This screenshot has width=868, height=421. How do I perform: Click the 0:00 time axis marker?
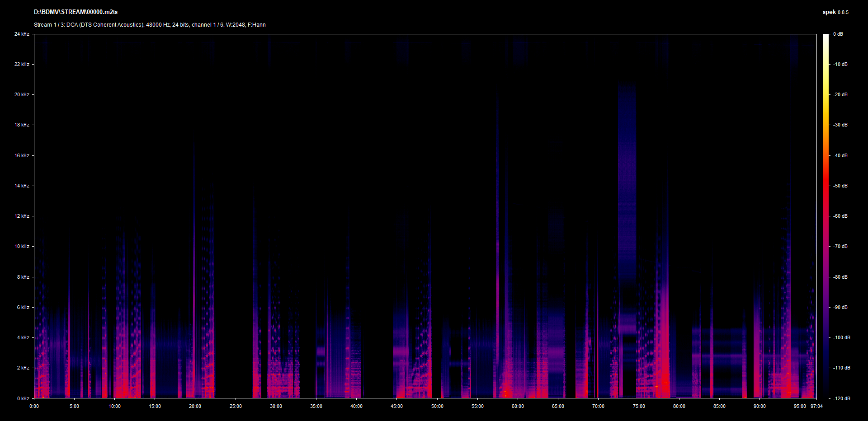pos(34,406)
